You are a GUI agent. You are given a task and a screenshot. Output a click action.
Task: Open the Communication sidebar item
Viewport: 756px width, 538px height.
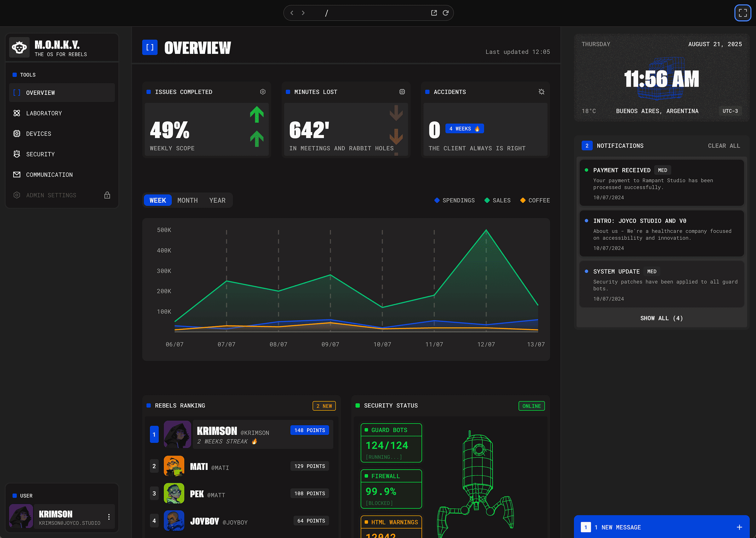[49, 175]
